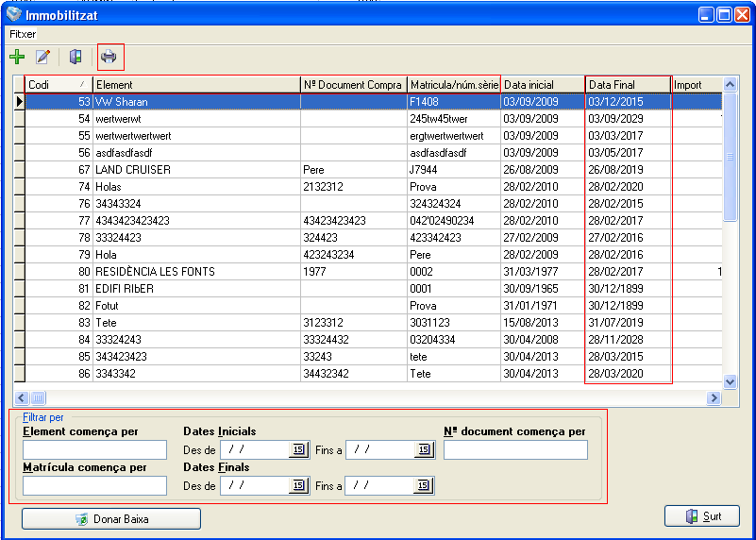Click the printer icon in toolbar
Viewport: 756px width, 540px height.
(x=109, y=57)
